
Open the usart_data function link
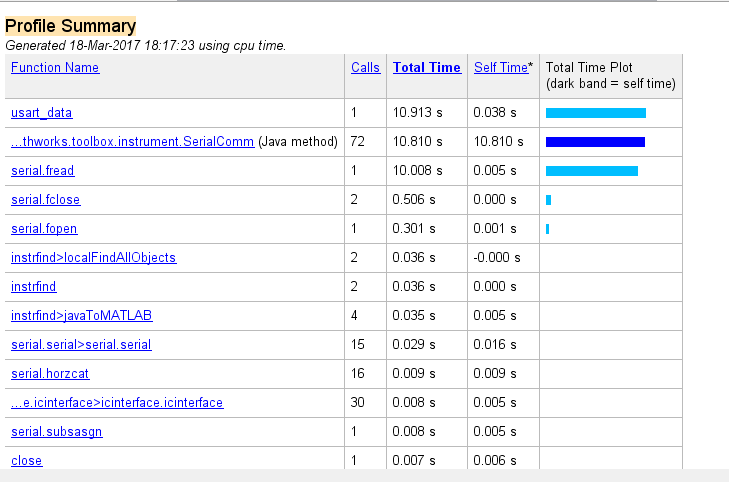pyautogui.click(x=42, y=113)
